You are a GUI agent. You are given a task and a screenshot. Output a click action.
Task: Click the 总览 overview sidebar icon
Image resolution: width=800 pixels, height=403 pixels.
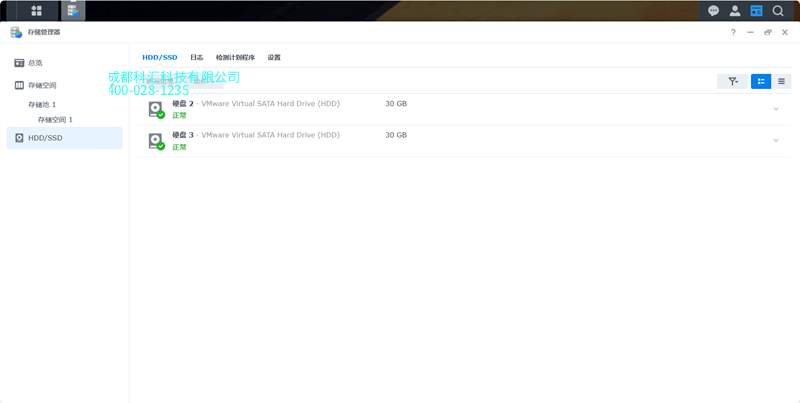[19, 63]
